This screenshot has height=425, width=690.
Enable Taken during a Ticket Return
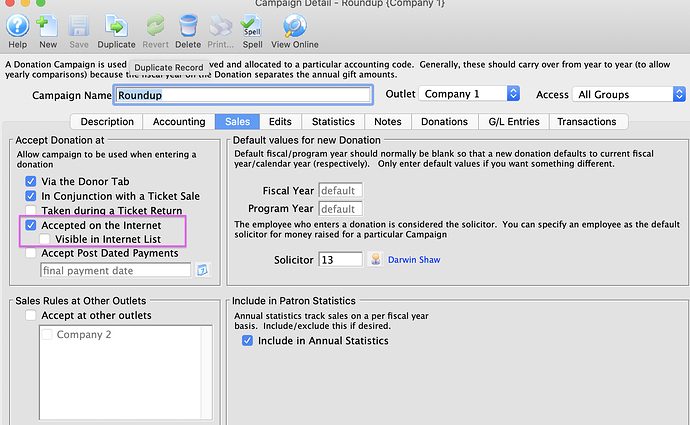coord(31,210)
